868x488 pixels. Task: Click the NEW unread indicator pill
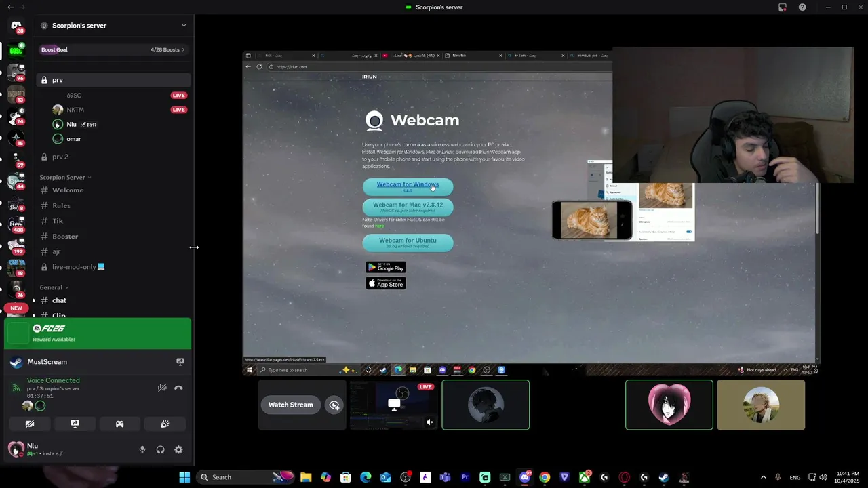(16, 308)
